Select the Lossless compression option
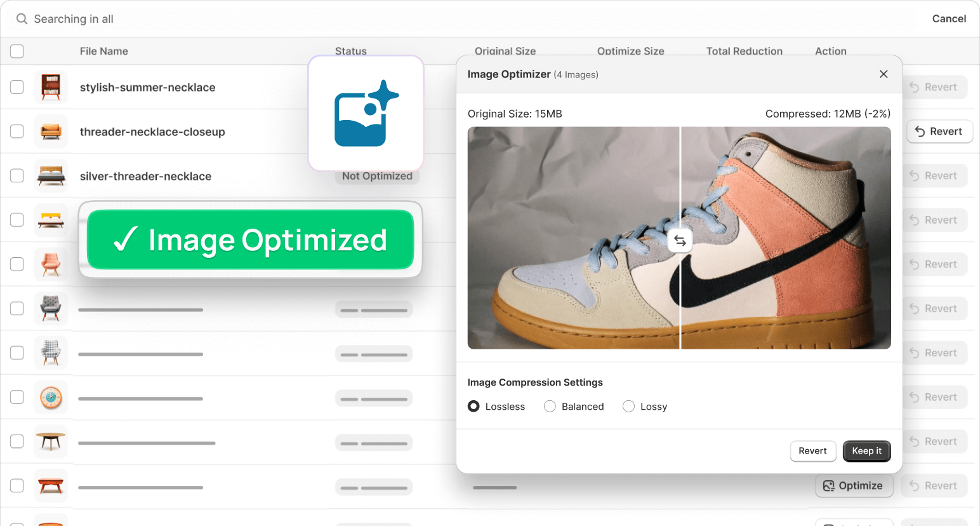 (x=473, y=407)
